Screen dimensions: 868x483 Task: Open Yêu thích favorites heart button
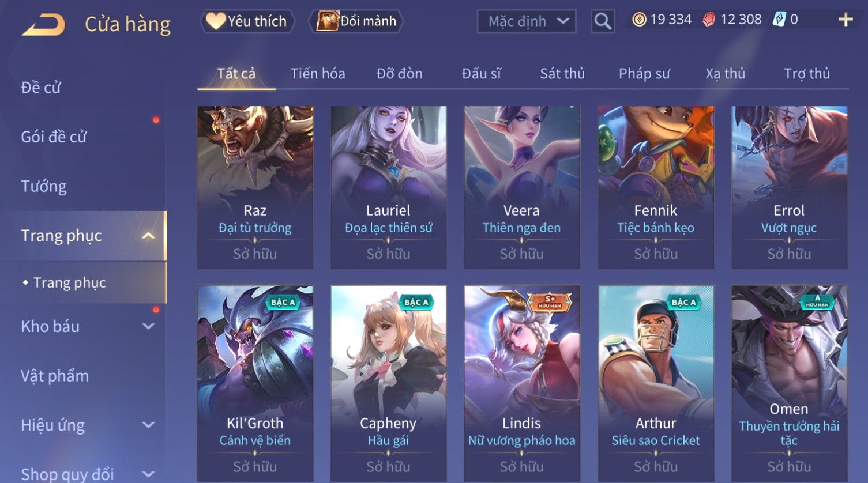[x=247, y=21]
